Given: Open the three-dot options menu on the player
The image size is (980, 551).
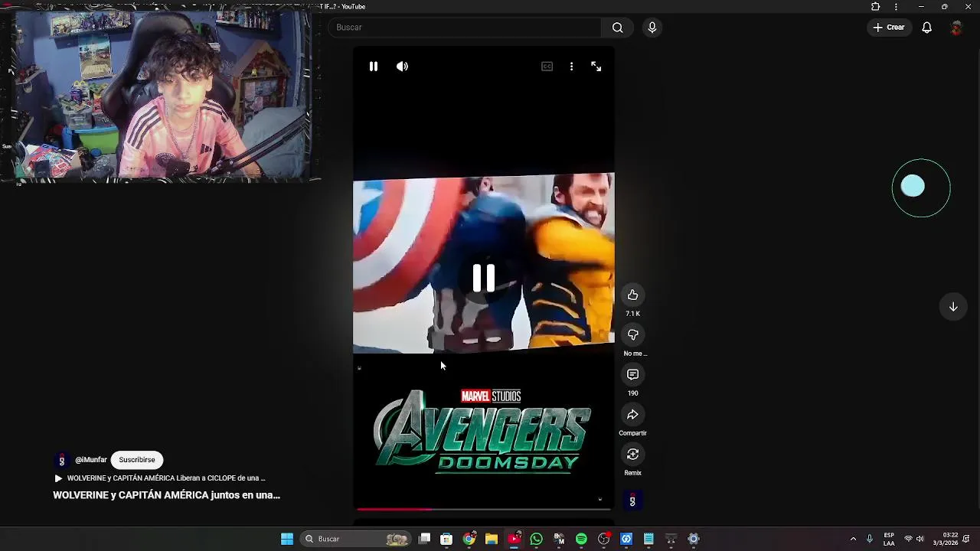Looking at the screenshot, I should click(x=571, y=67).
